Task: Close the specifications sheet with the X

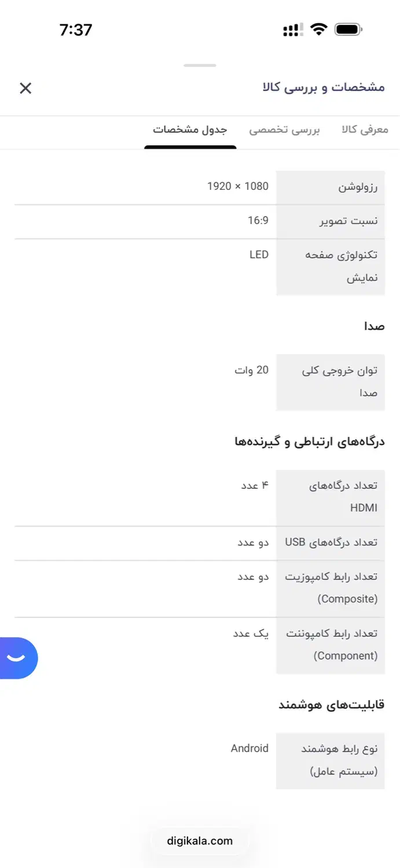Action: (25, 88)
